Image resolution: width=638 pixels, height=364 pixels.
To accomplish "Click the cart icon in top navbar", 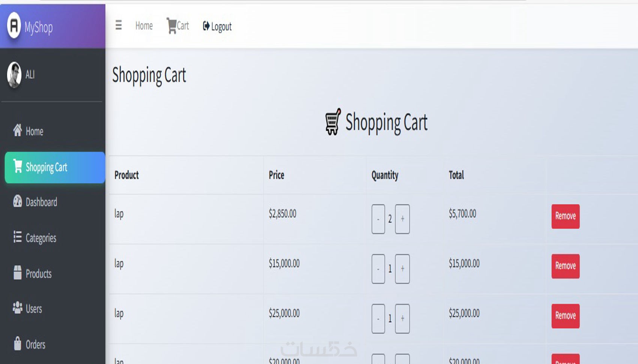I will [172, 26].
